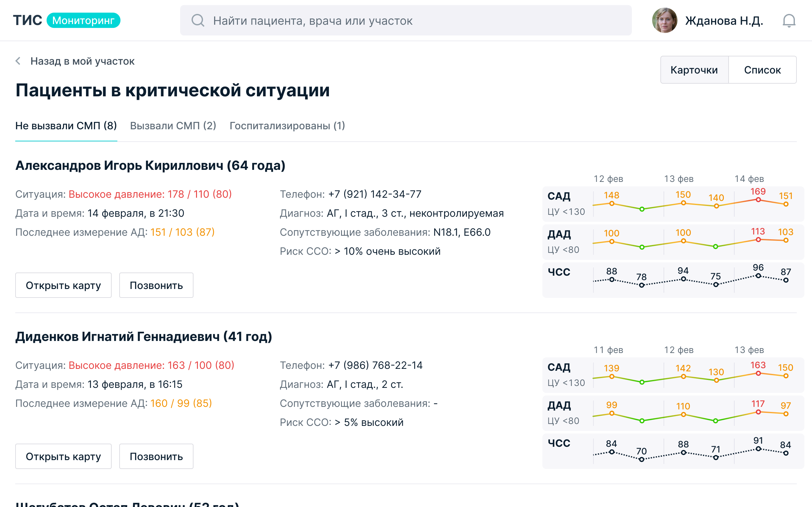Call Александров using the Позвонить button
This screenshot has height=507, width=812.
click(156, 286)
